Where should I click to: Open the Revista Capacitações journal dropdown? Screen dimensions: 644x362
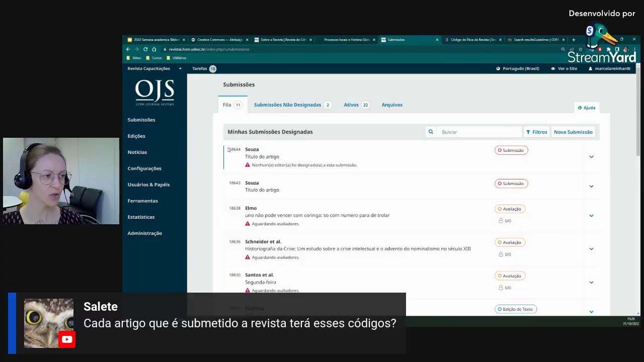click(x=154, y=68)
